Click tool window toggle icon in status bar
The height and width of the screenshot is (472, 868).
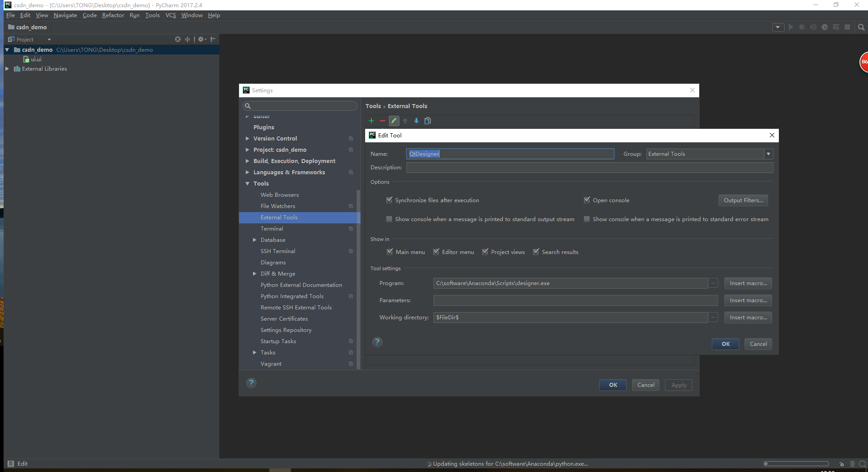pos(11,463)
